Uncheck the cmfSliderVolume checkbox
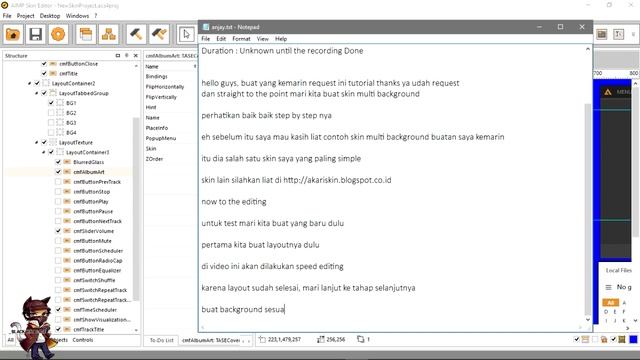This screenshot has height=360, width=640. (58, 231)
